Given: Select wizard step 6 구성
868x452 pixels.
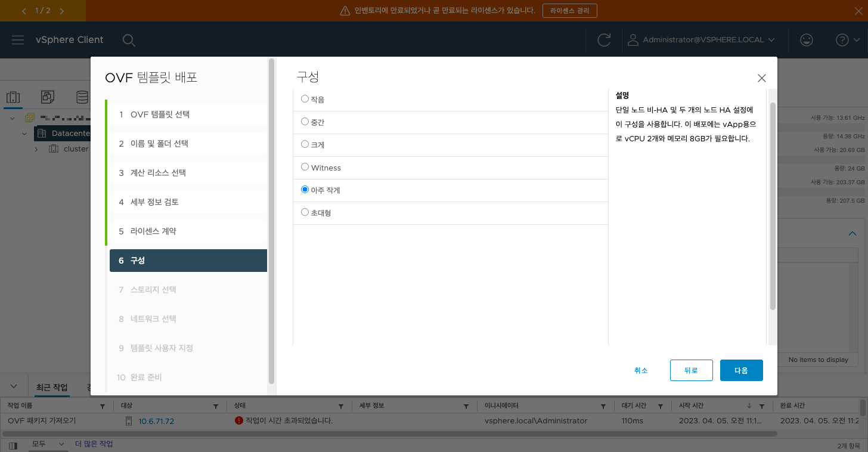Looking at the screenshot, I should [188, 261].
